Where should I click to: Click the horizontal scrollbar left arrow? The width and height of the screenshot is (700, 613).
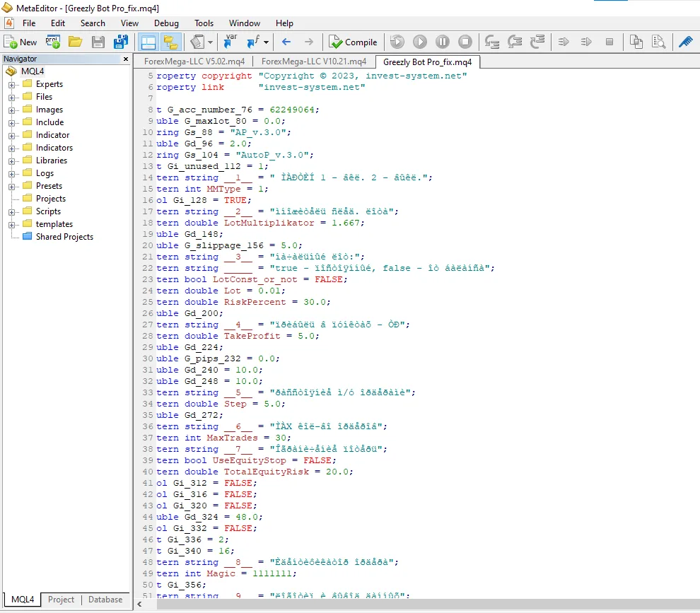click(x=140, y=605)
